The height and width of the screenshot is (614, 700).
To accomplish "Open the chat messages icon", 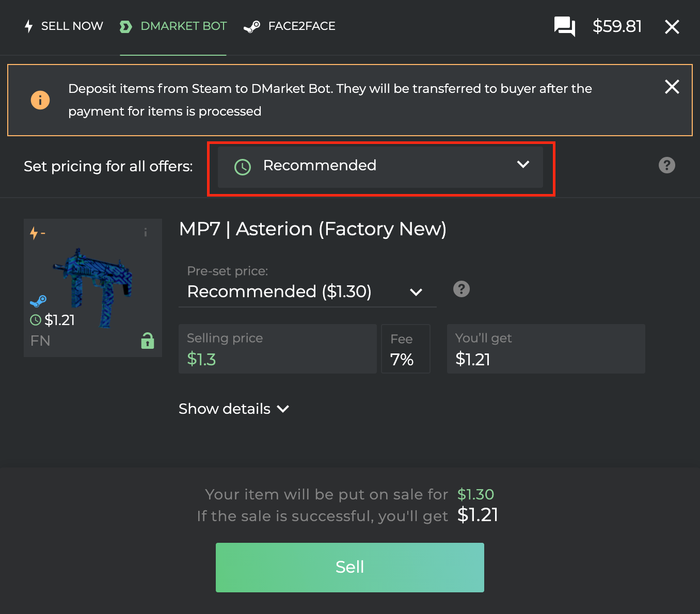I will tap(564, 26).
